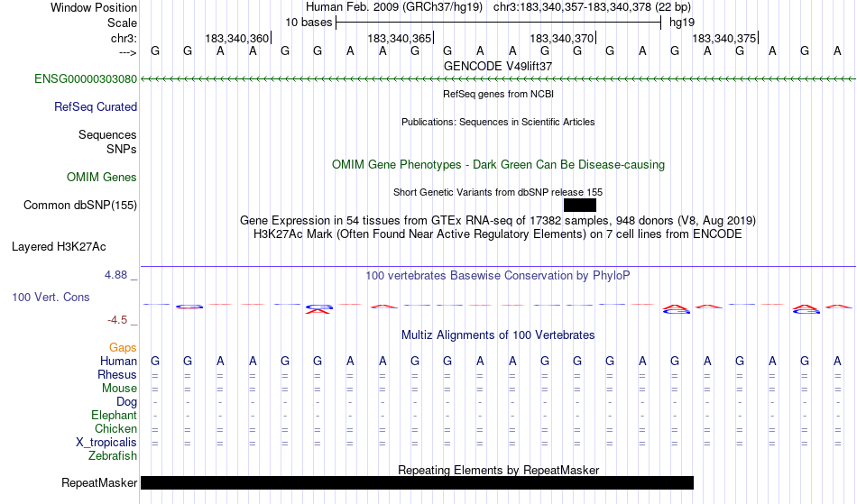The image size is (857, 504).
Task: Click the green ENSG00000303080 gene arrow line
Action: 498,79
